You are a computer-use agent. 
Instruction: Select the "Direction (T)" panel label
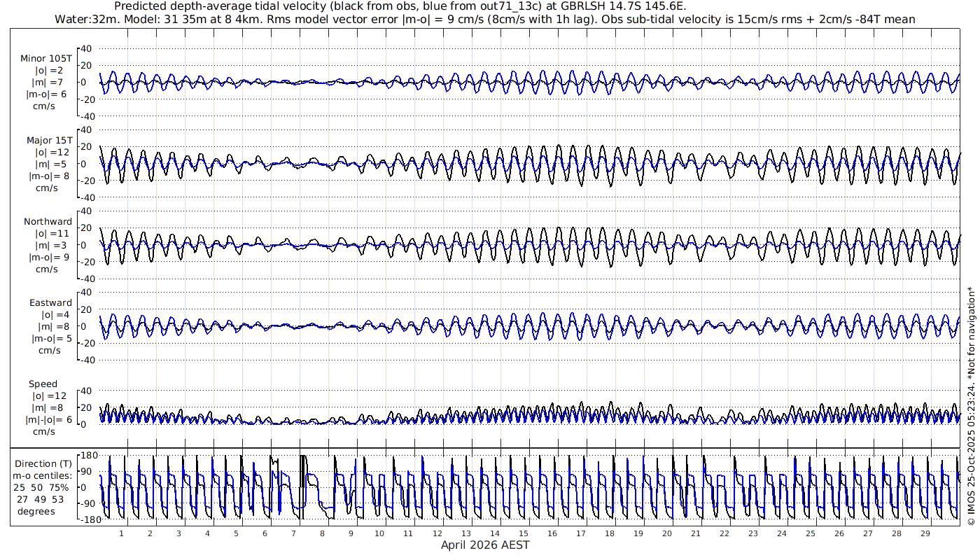[43, 464]
